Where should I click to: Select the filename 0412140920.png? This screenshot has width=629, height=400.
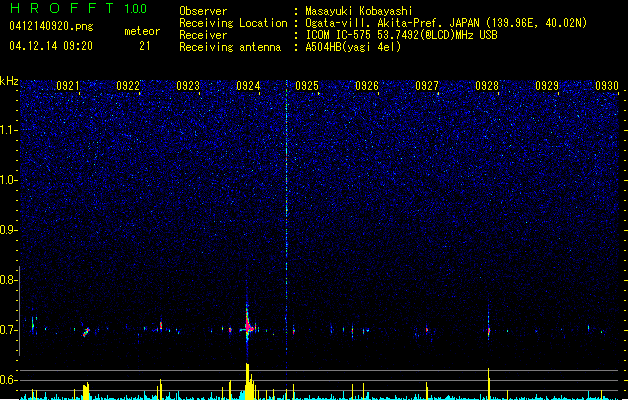51,26
